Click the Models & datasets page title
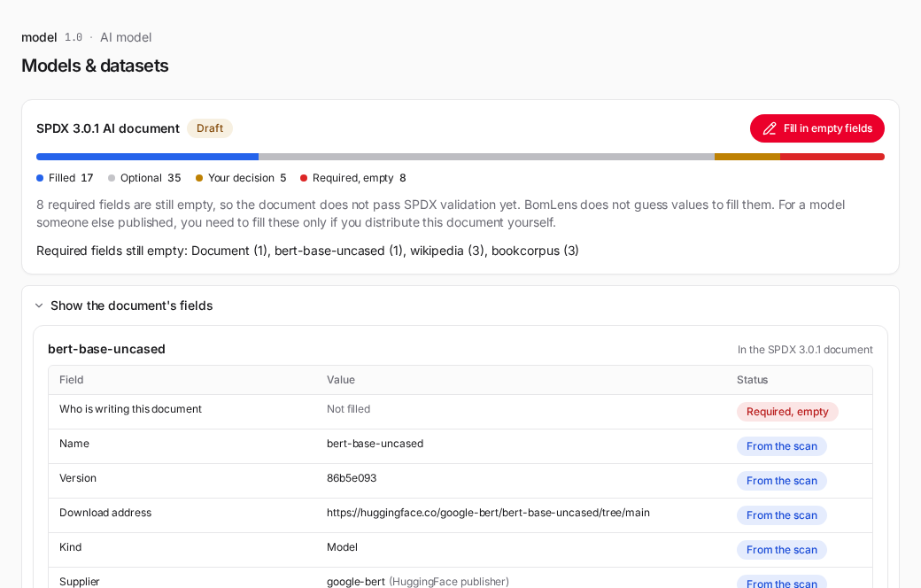921x588 pixels. point(95,66)
